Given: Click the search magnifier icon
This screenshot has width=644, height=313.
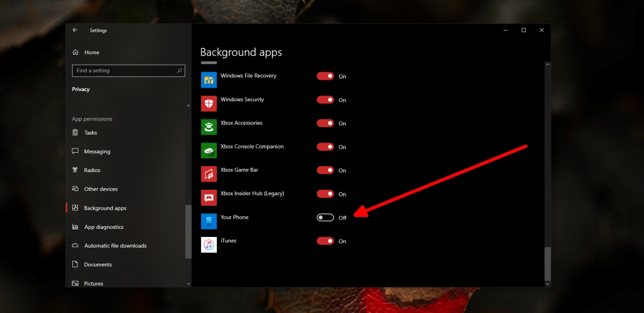Looking at the screenshot, I should (180, 71).
